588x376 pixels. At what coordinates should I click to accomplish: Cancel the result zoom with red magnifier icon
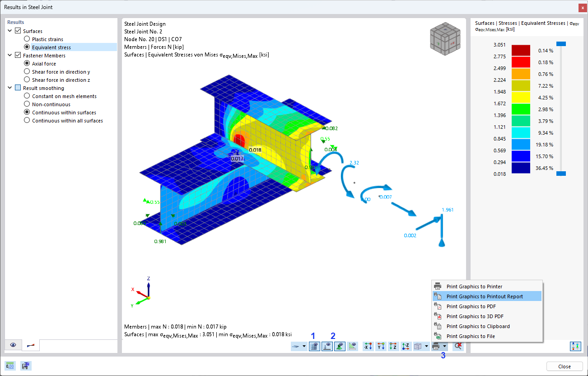(458, 346)
